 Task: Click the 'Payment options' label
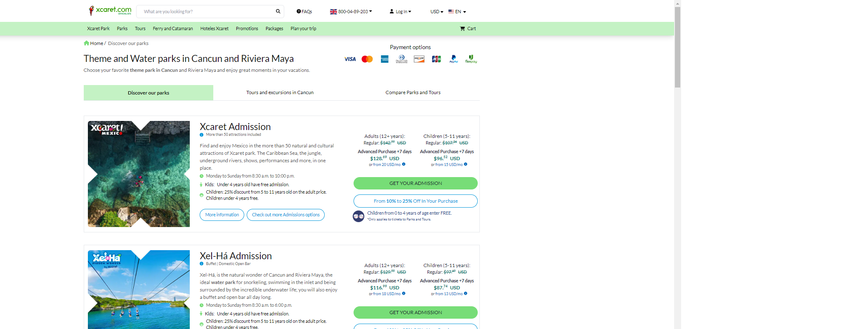[x=410, y=47]
